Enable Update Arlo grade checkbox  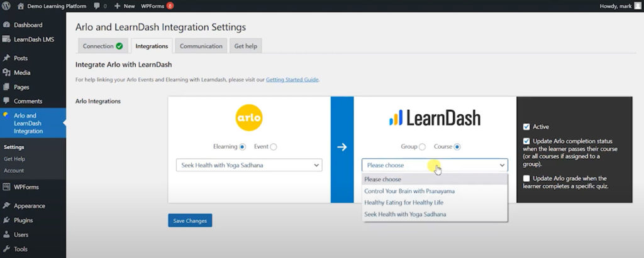(526, 178)
